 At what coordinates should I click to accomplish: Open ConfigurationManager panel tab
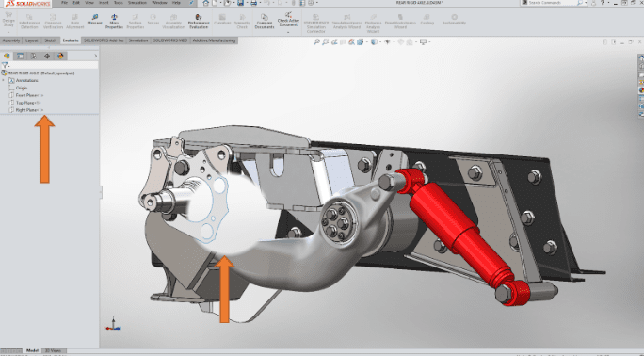tap(33, 56)
